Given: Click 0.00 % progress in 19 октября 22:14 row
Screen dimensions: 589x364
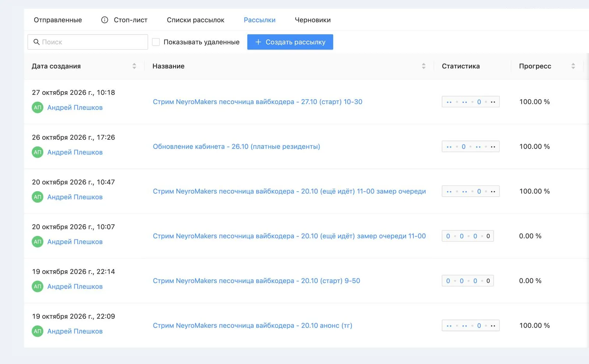Looking at the screenshot, I should 530,281.
